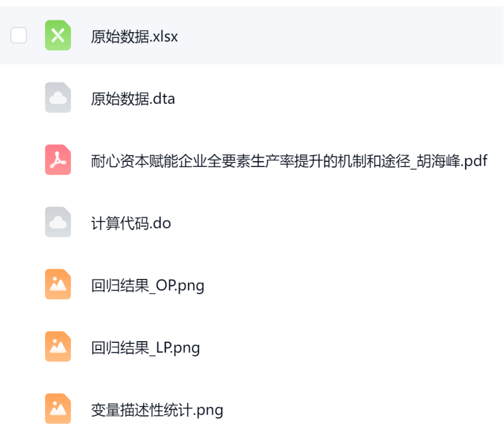504x447 pixels.
Task: Click the image icon for 变量描述性统计.png
Action: click(58, 409)
